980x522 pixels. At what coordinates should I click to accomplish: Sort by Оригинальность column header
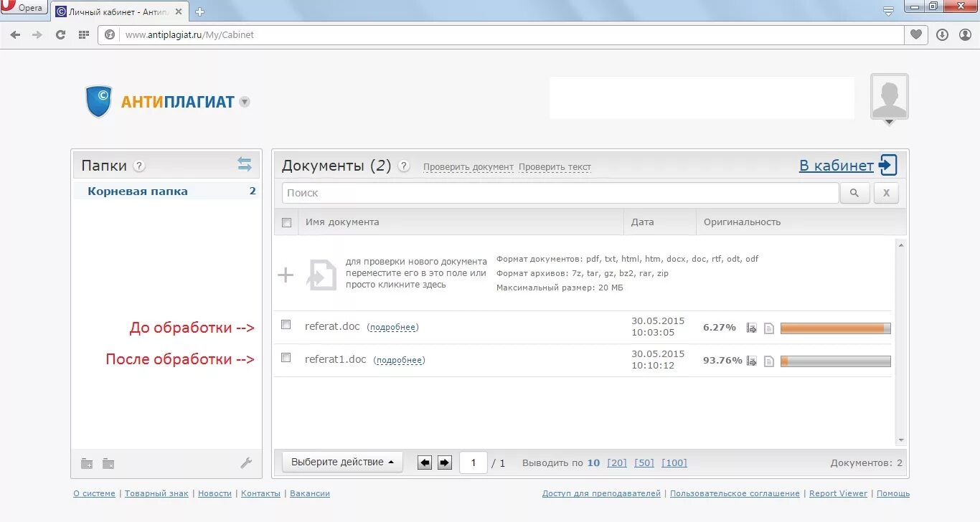(742, 222)
